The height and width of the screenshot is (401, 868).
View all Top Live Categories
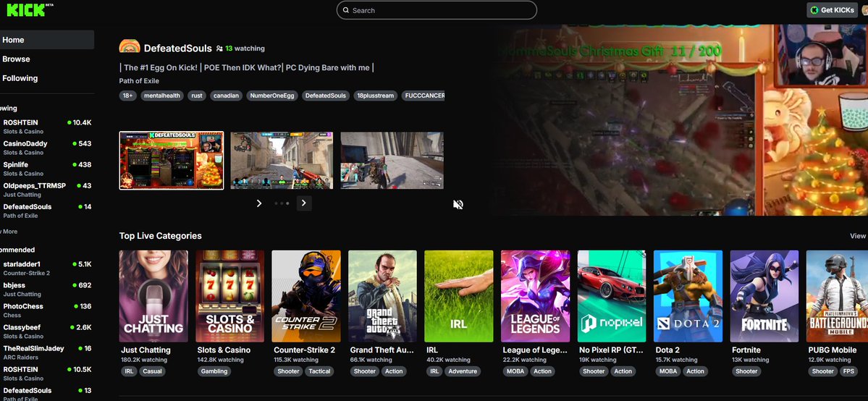859,236
